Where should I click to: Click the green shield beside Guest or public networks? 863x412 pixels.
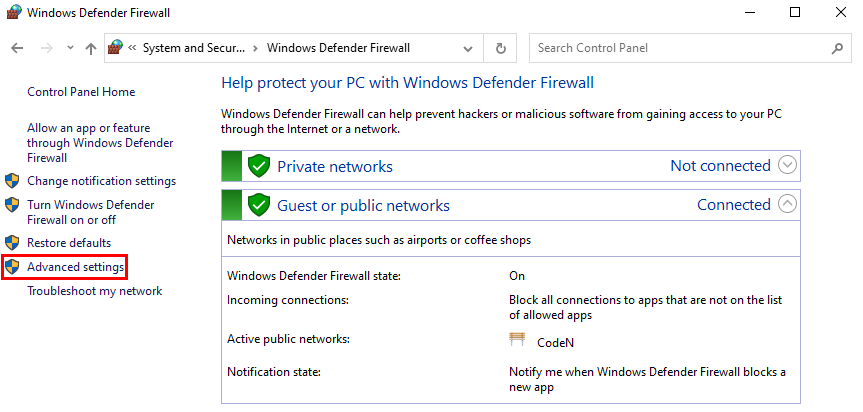(260, 205)
